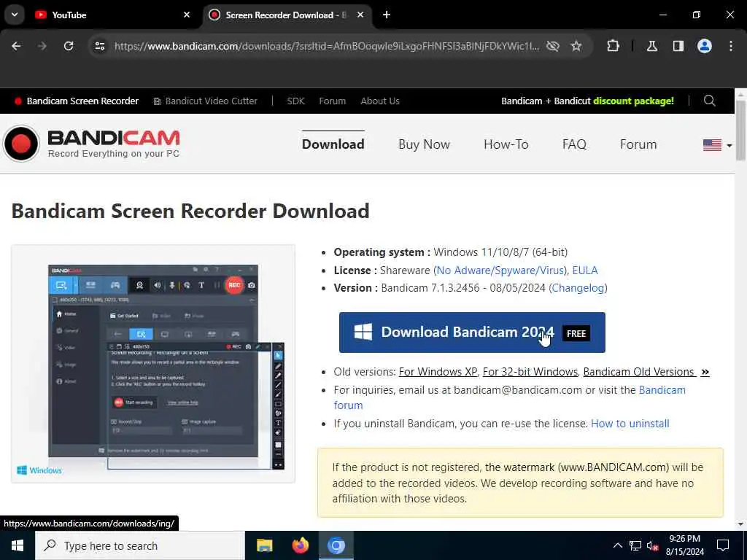Open File Explorer from the taskbar
Image resolution: width=747 pixels, height=560 pixels.
coord(264,545)
